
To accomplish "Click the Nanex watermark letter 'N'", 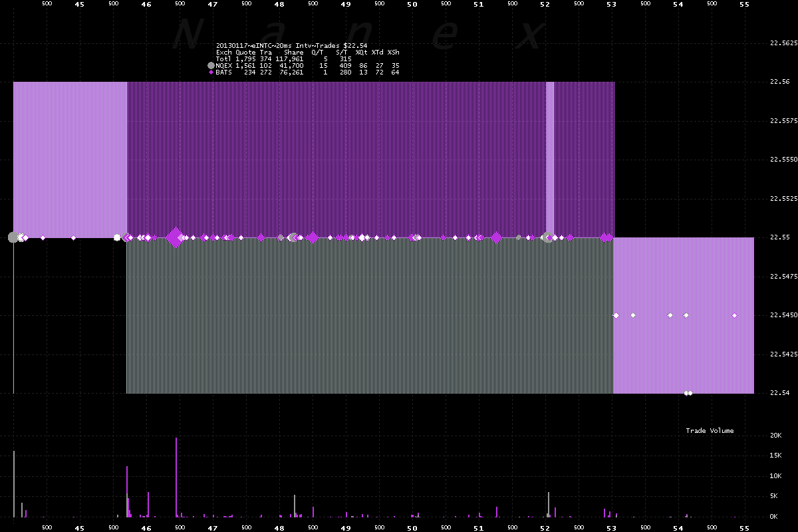I will point(188,35).
